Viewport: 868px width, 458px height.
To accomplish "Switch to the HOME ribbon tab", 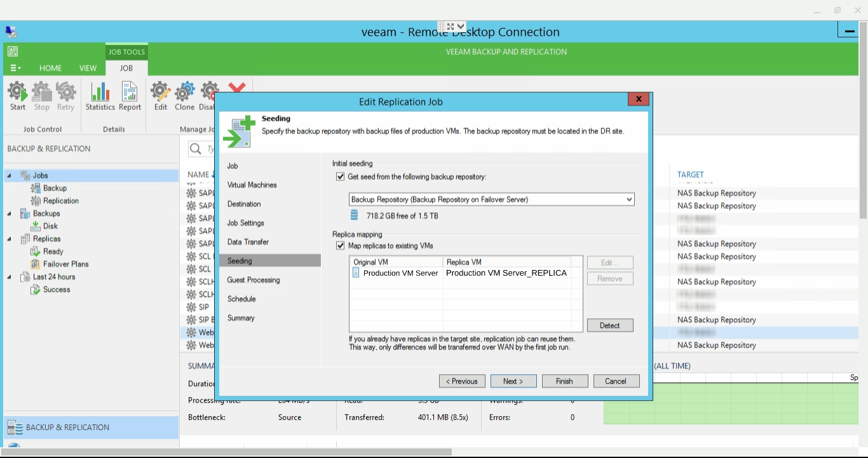I will [x=50, y=68].
